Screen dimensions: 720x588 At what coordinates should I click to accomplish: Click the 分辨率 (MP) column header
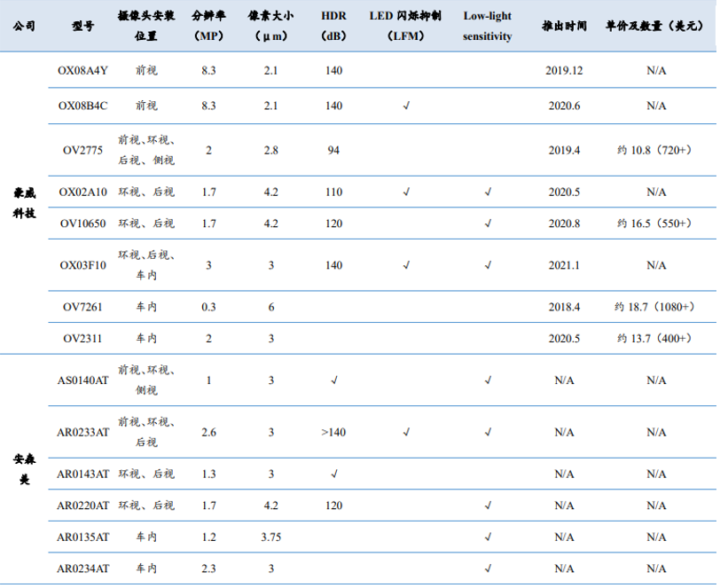(208, 26)
